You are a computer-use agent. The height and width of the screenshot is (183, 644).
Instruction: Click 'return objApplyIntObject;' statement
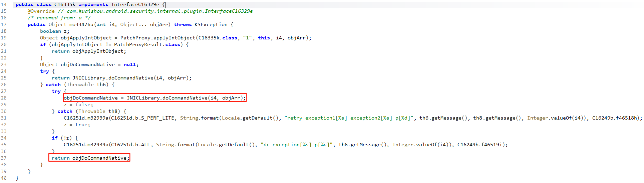tap(89, 51)
